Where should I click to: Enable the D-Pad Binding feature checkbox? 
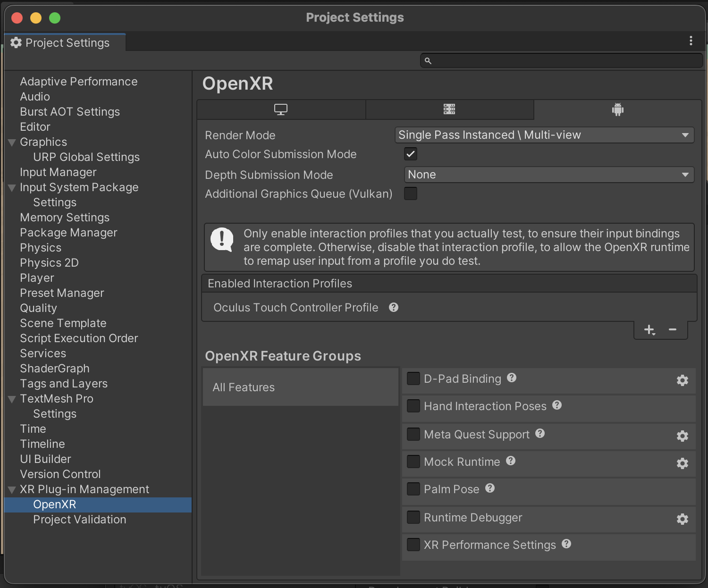(413, 378)
